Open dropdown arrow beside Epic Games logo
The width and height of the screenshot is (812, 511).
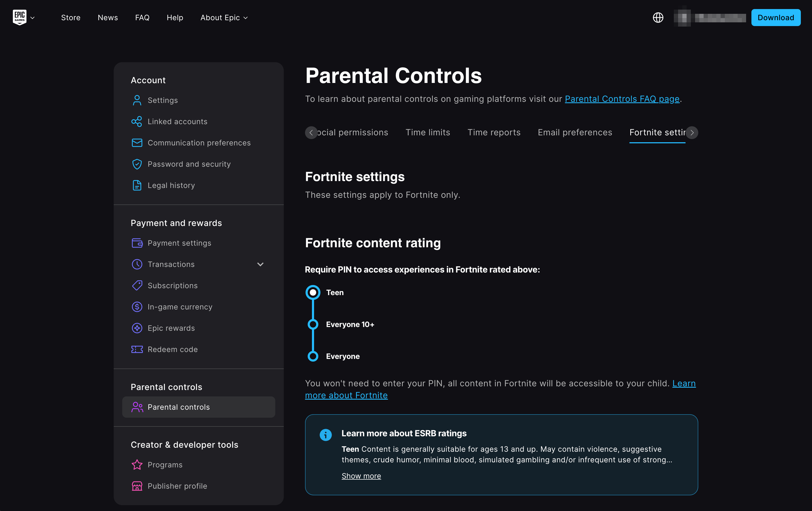click(x=32, y=18)
